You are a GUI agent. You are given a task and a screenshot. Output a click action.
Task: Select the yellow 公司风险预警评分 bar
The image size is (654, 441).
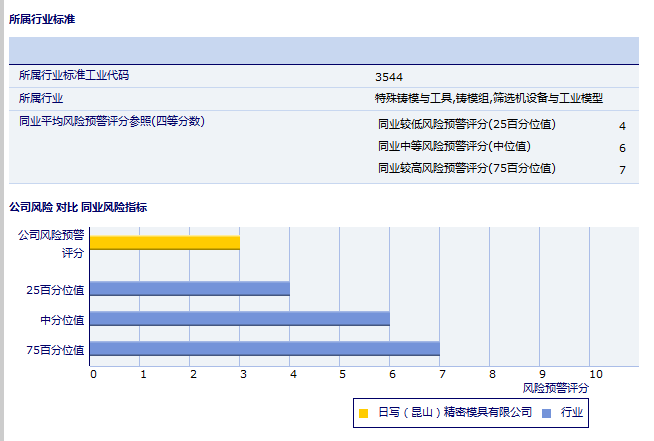point(165,242)
